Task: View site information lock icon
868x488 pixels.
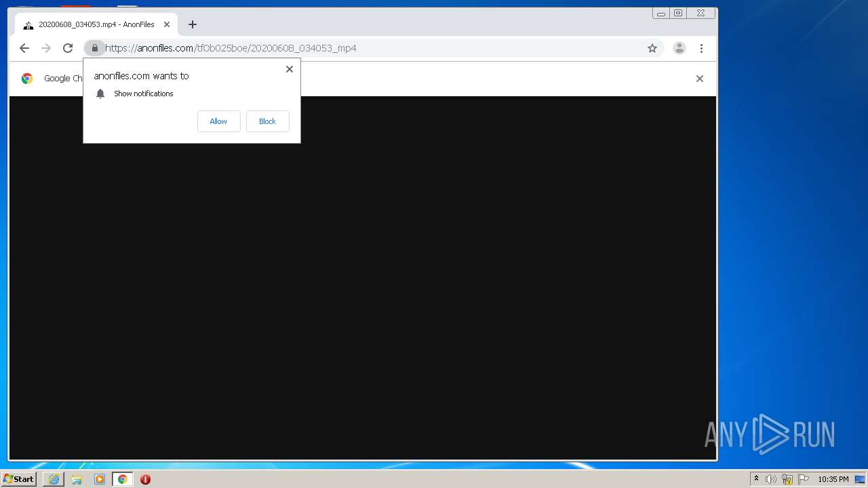Action: click(95, 48)
